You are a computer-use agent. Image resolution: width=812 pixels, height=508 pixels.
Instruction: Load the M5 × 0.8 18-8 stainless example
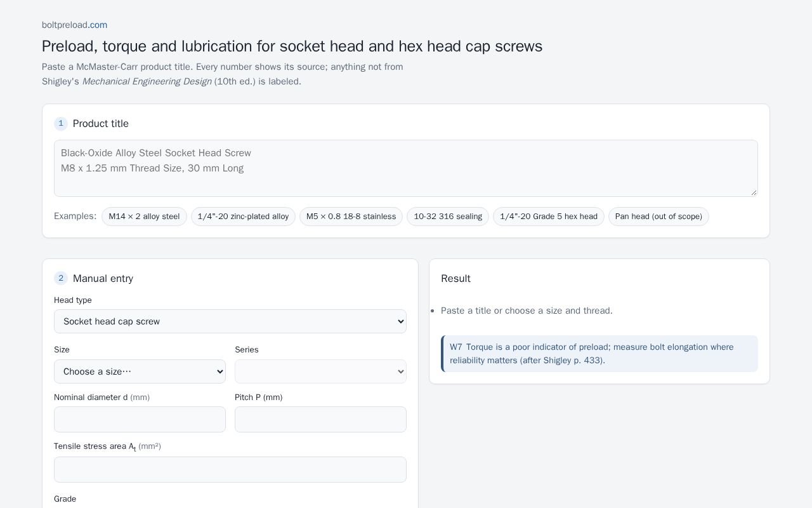[x=351, y=217]
